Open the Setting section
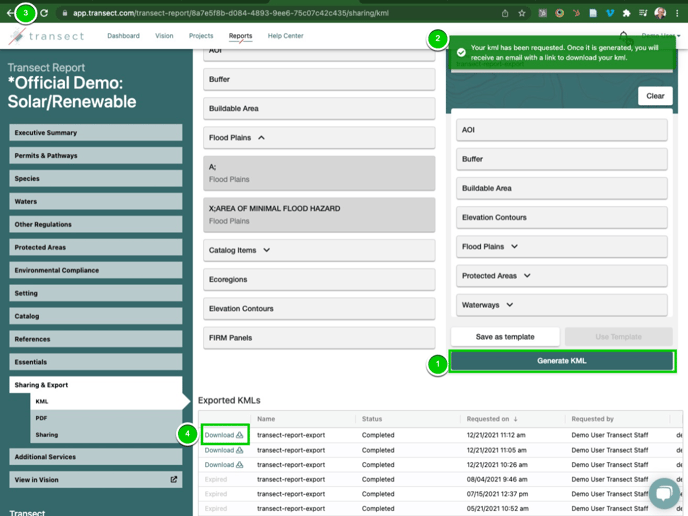 (x=96, y=293)
